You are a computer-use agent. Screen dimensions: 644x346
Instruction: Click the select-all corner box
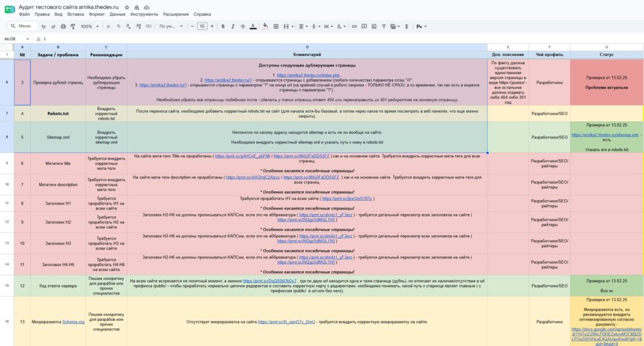pyautogui.click(x=7, y=47)
